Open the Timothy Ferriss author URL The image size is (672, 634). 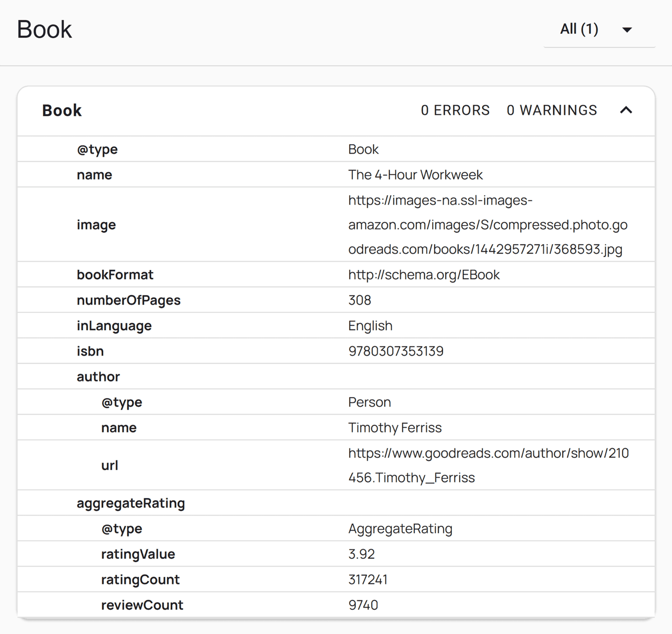(488, 465)
